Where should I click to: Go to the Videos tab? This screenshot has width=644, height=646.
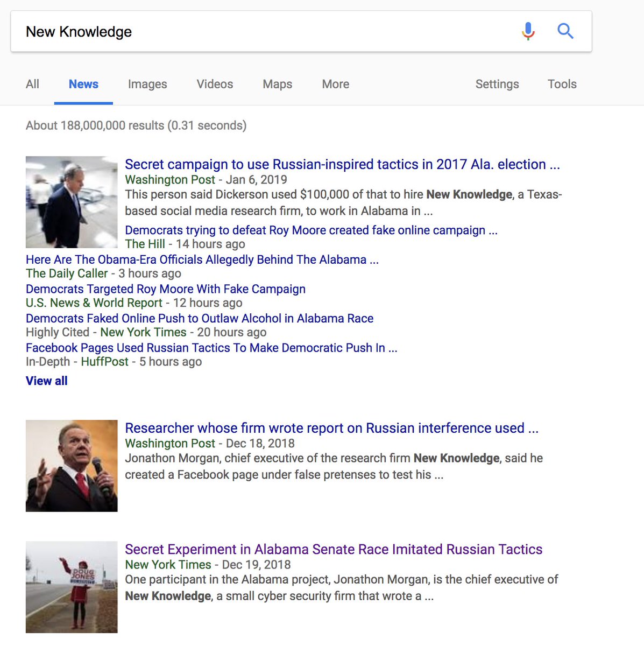pyautogui.click(x=215, y=84)
